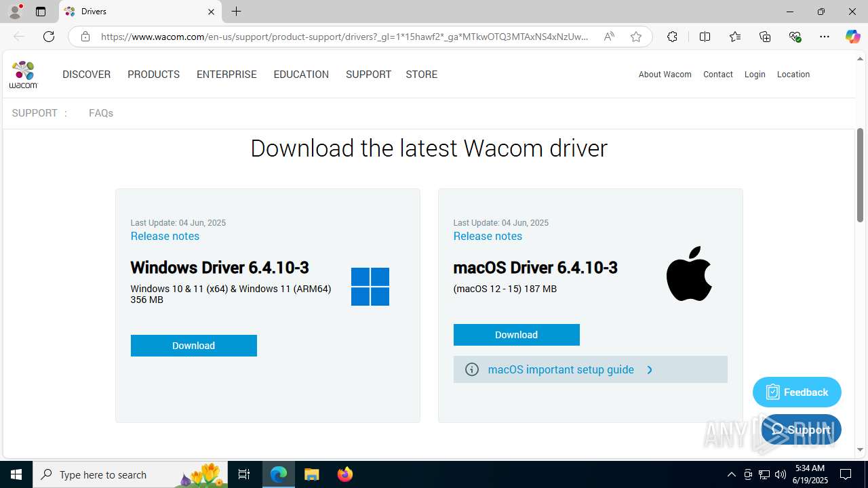Click the SUPPORT breadcrumb label
Image resolution: width=868 pixels, height=488 pixels.
pyautogui.click(x=35, y=113)
